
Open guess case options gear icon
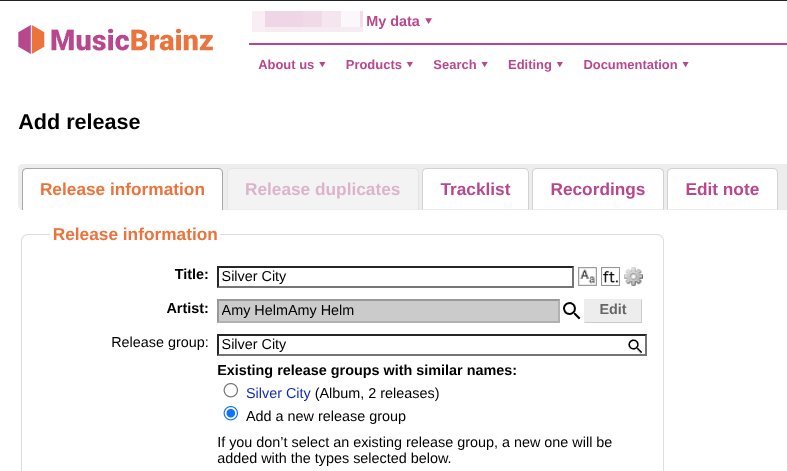click(x=633, y=277)
